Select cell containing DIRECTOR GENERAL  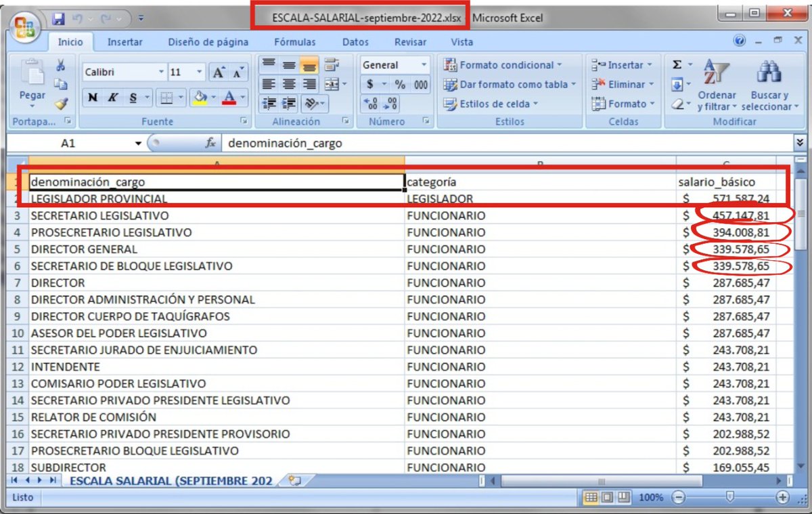coord(217,249)
